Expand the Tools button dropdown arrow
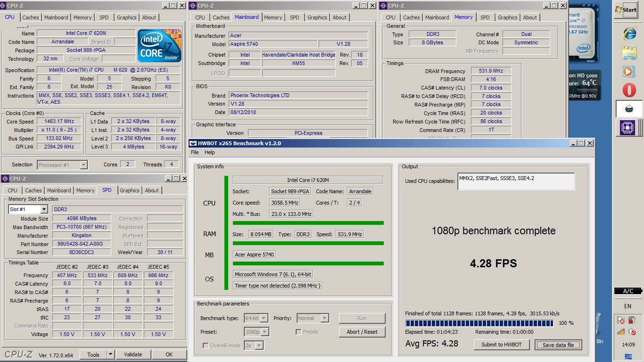This screenshot has height=362, width=644. [x=111, y=354]
